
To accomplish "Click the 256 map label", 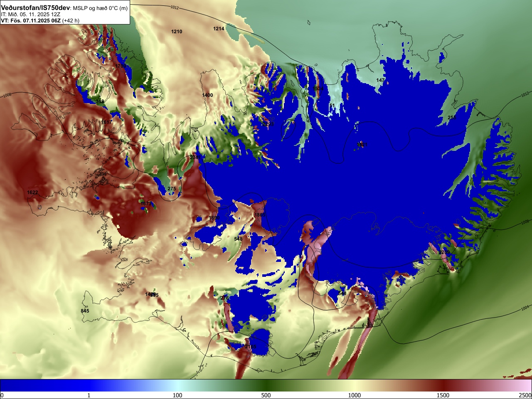I will [452, 118].
